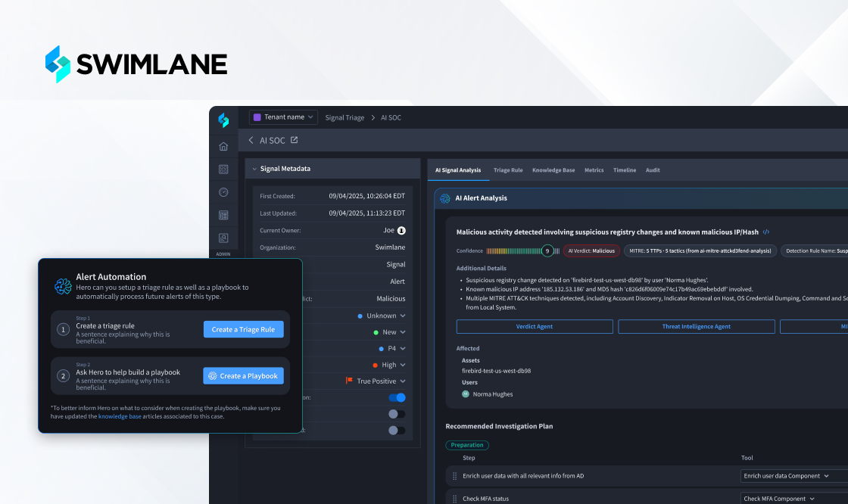Open AI SOC in new window icon
Viewport: 848px width, 504px height.
tap(295, 140)
